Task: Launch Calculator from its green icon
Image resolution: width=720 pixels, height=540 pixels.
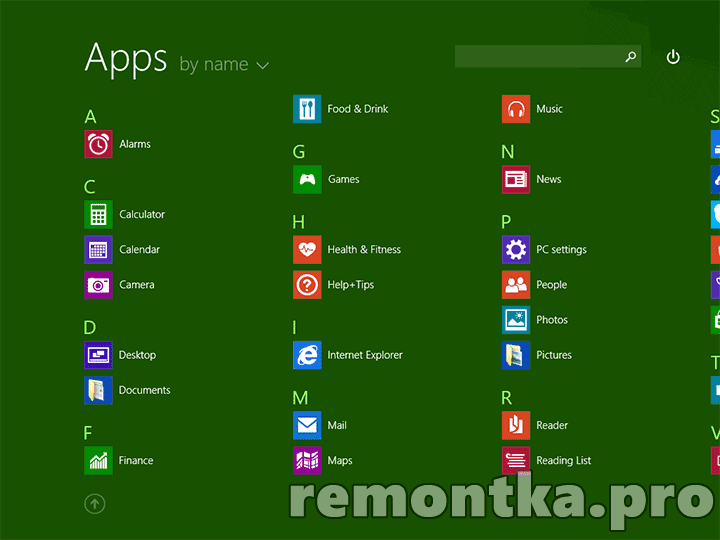Action: [98, 214]
